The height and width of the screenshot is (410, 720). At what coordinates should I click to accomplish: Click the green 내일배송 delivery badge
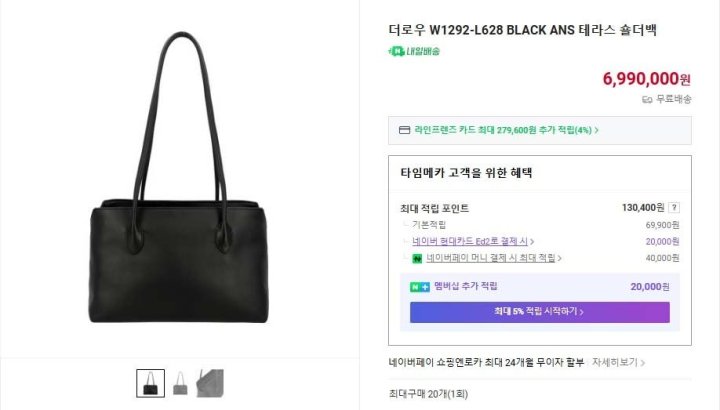click(414, 51)
